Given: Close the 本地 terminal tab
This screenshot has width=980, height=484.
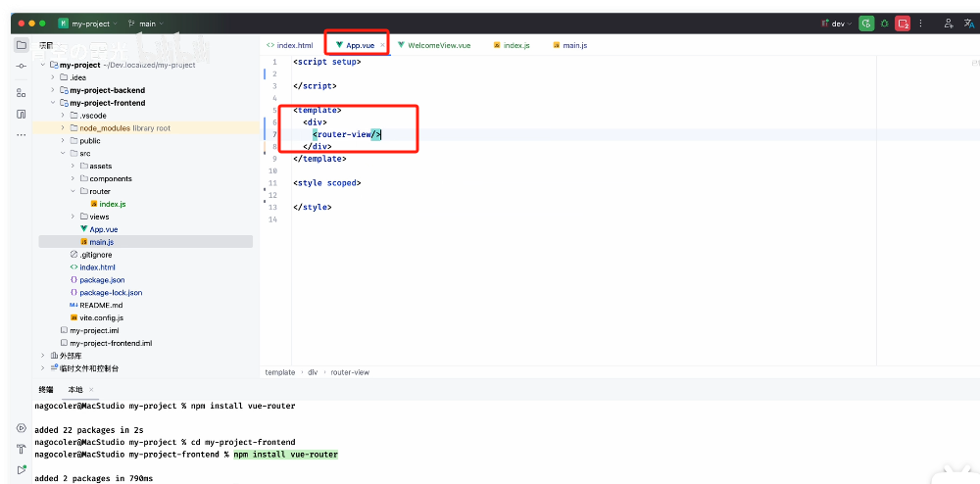Looking at the screenshot, I should 91,390.
